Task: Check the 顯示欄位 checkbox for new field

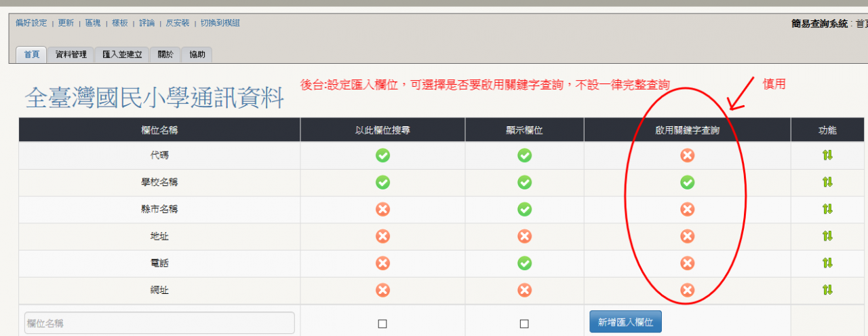Action: point(524,324)
